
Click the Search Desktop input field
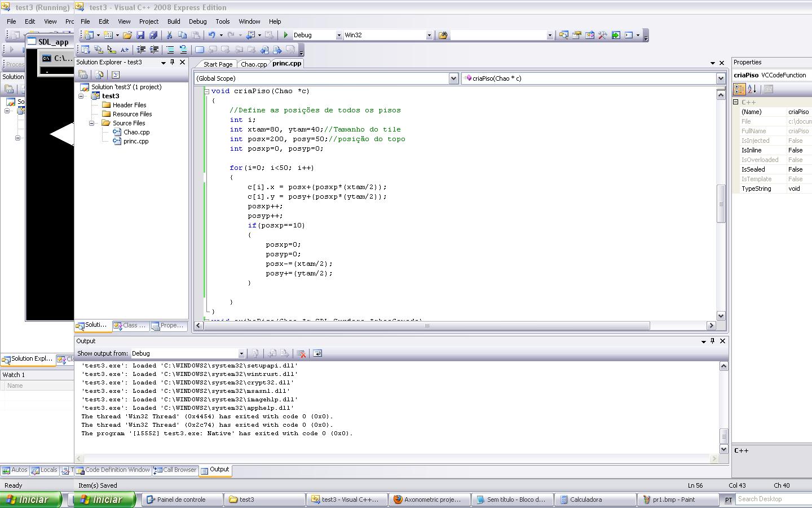pyautogui.click(x=774, y=499)
